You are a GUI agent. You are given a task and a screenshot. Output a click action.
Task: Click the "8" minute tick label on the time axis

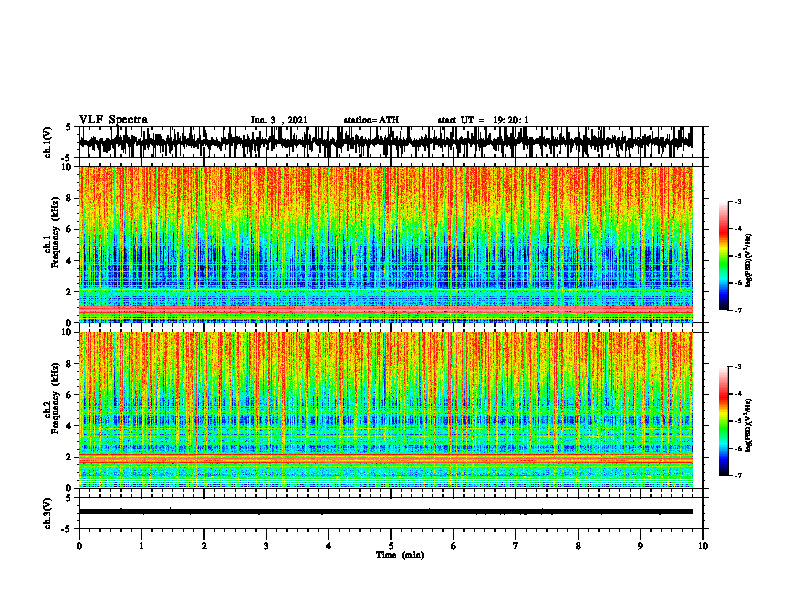[x=578, y=546]
